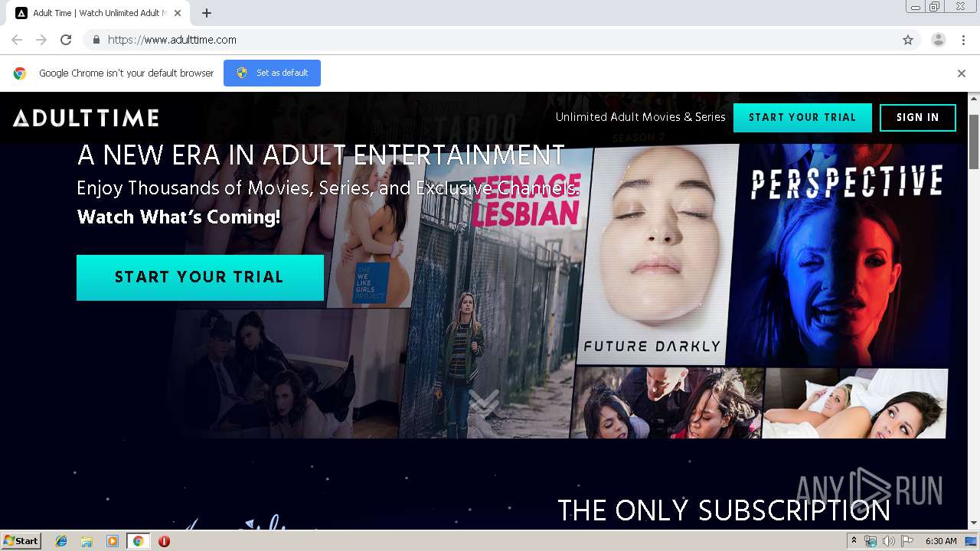
Task: Set Chrome as default browser
Action: [x=272, y=73]
